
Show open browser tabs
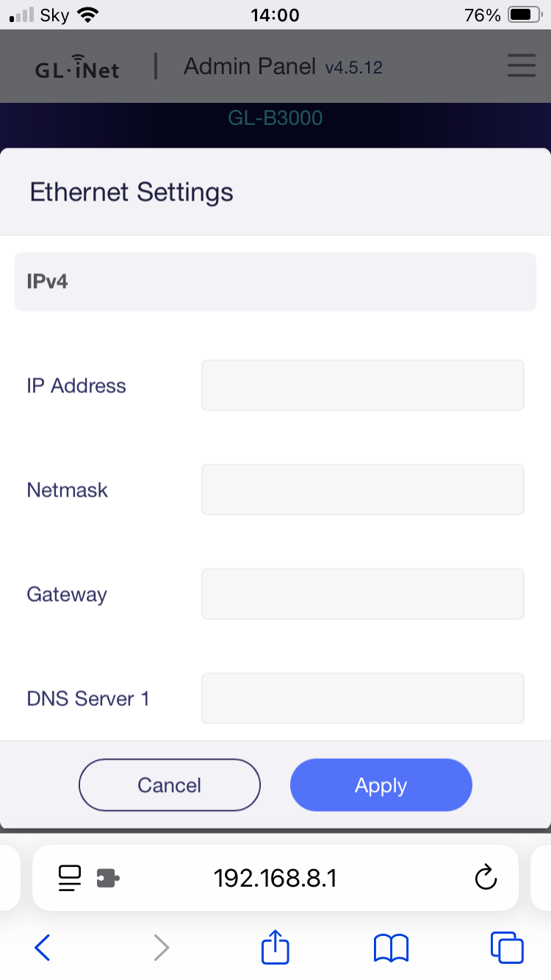pyautogui.click(x=506, y=948)
